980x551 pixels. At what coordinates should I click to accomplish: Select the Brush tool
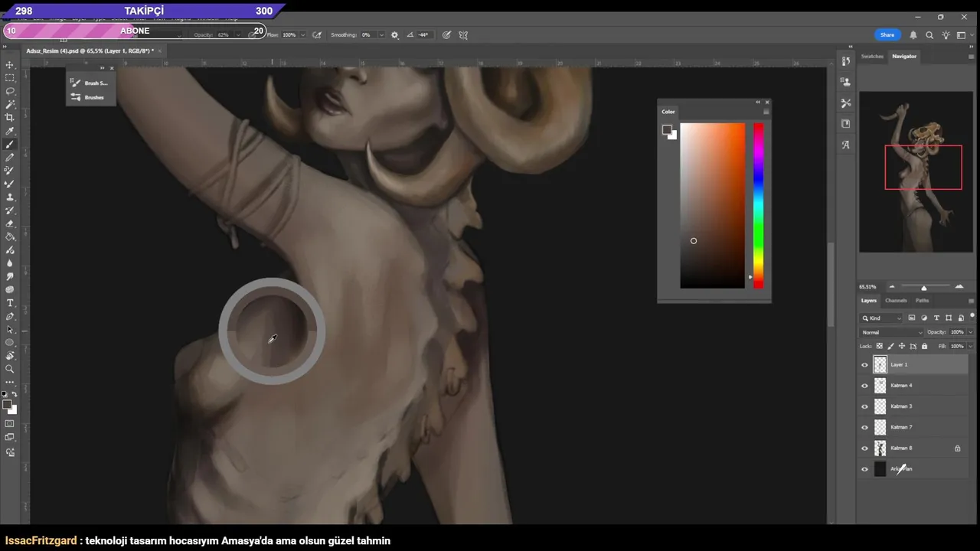click(10, 144)
